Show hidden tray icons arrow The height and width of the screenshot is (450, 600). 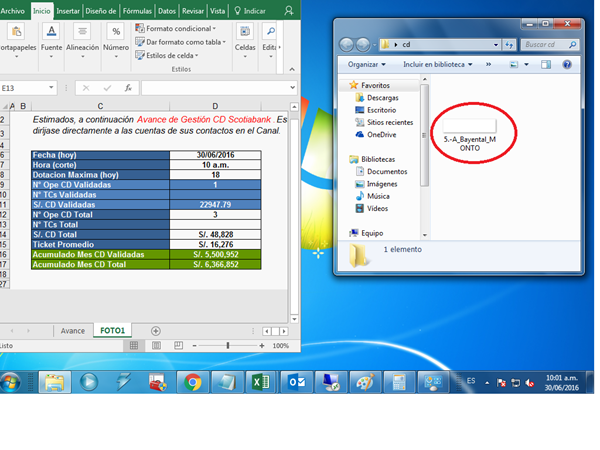pos(487,382)
